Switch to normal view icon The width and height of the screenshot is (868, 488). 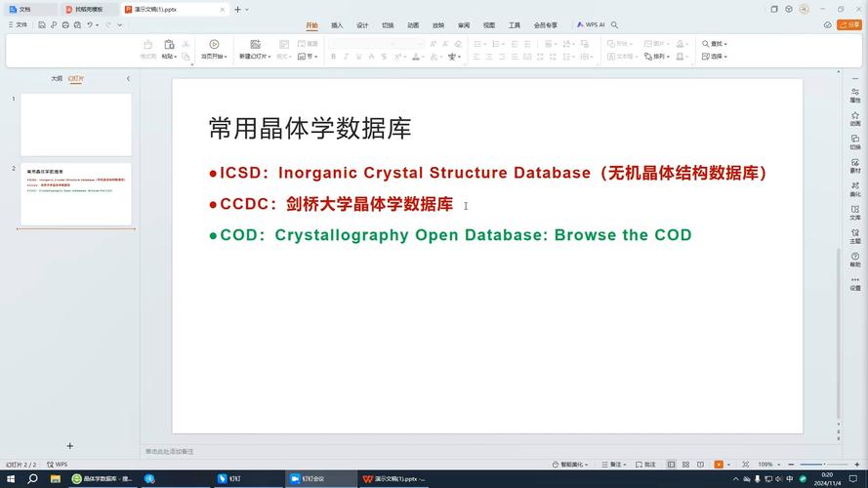coord(671,465)
